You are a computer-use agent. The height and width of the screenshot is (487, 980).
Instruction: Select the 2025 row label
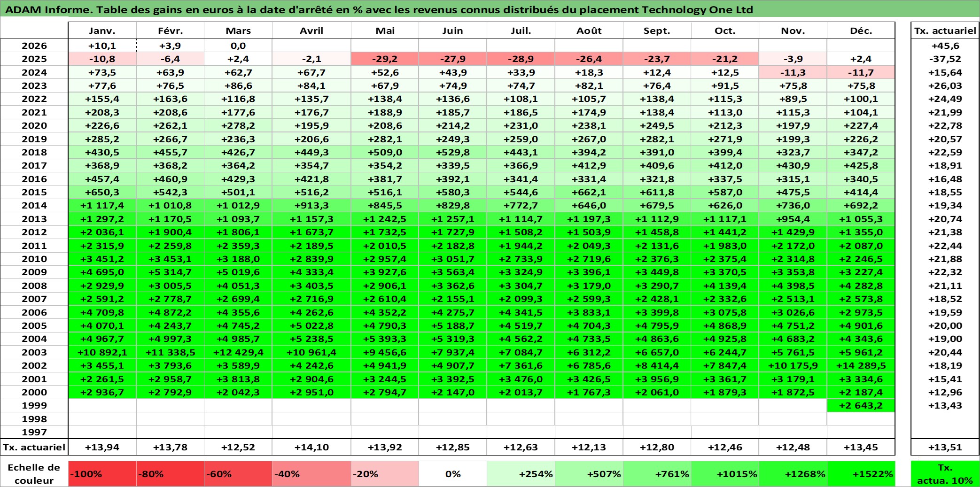[34, 59]
